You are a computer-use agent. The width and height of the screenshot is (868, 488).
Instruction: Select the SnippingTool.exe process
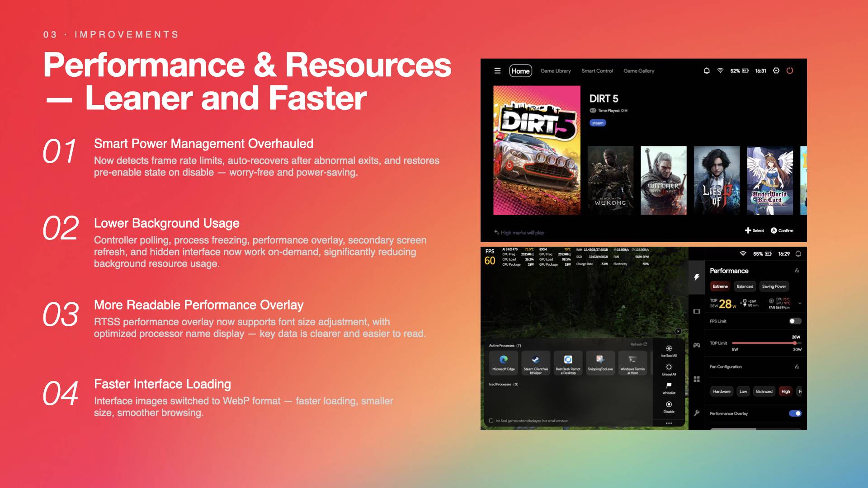point(600,363)
